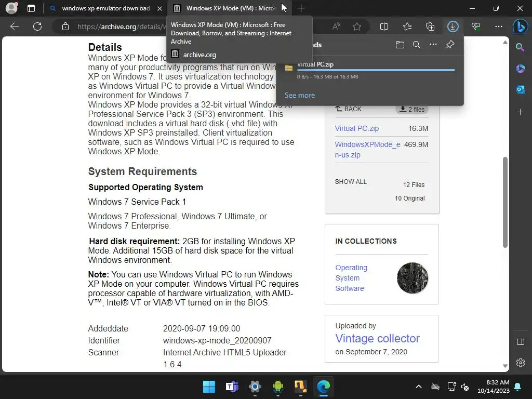Add a sidebar app with plus
The width and height of the screenshot is (532, 399).
[520, 112]
